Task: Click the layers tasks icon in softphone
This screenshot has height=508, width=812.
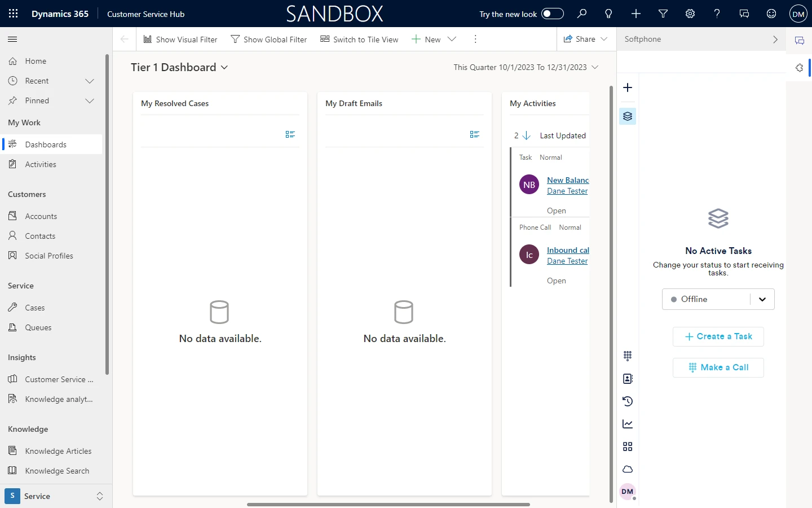Action: click(628, 116)
